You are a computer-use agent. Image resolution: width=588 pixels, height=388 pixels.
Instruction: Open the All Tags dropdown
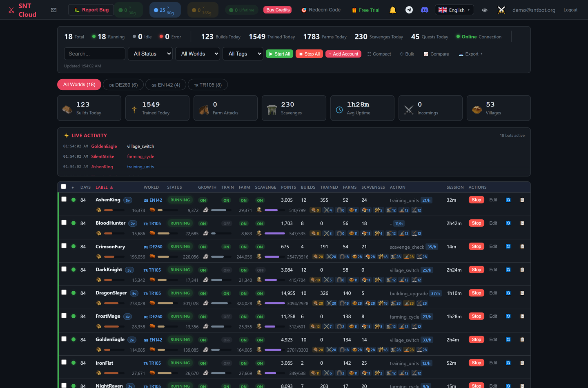[x=243, y=54]
